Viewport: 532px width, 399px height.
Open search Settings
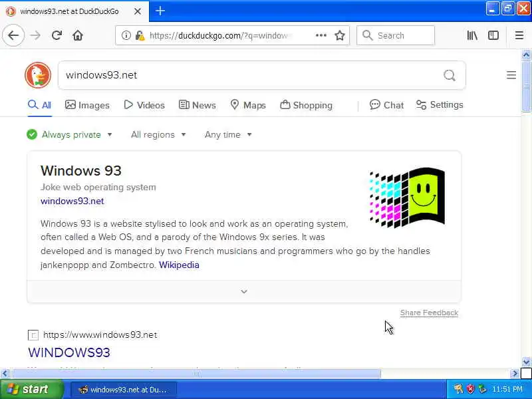[440, 105]
